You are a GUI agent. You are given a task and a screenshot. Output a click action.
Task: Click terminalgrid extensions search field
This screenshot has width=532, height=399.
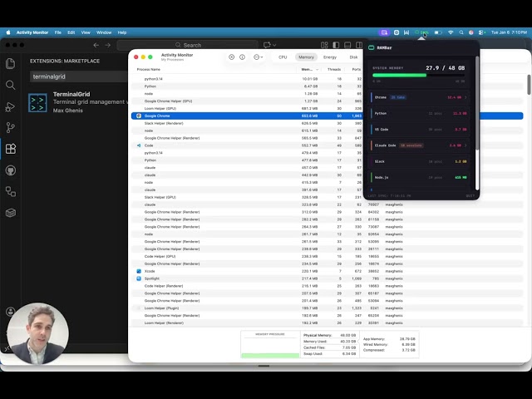[x=79, y=76]
